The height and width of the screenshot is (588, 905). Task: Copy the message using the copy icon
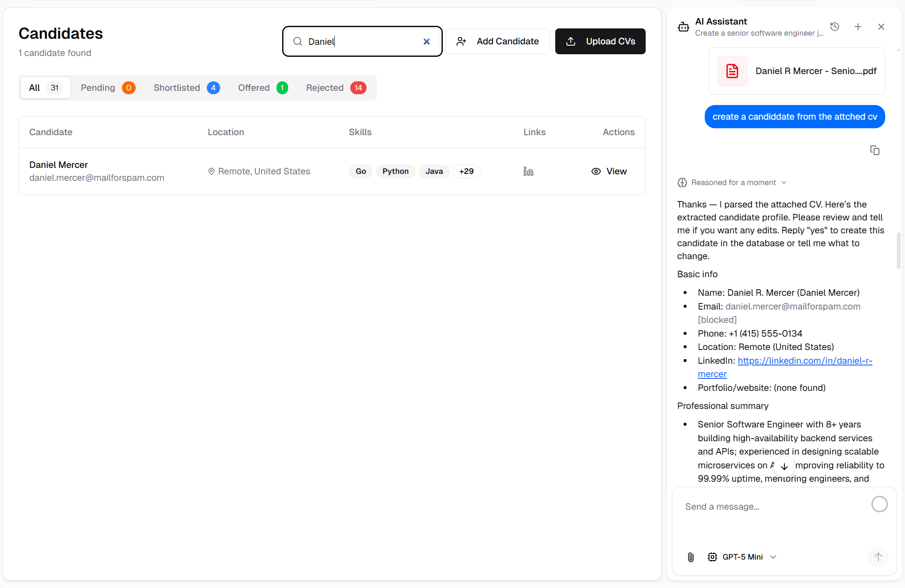pos(874,150)
